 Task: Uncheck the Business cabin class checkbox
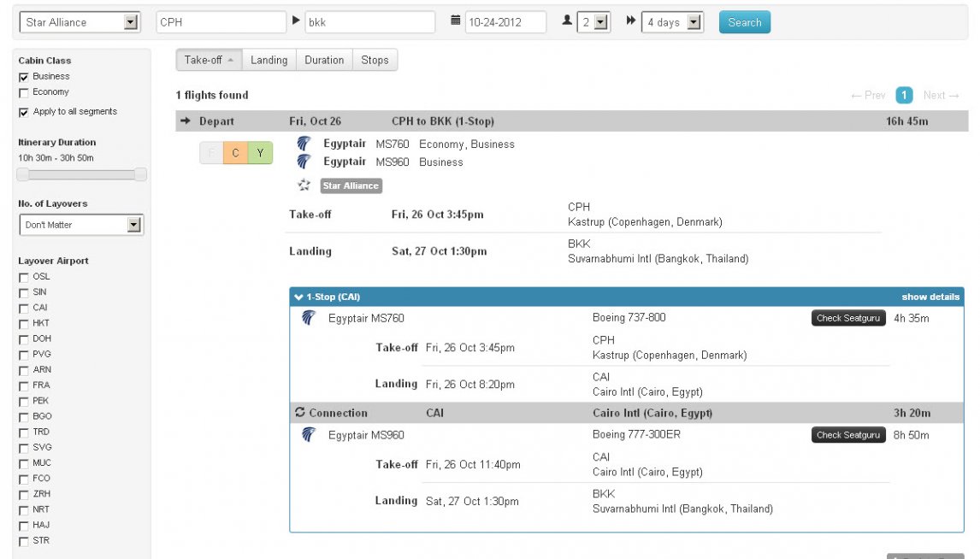coord(24,77)
